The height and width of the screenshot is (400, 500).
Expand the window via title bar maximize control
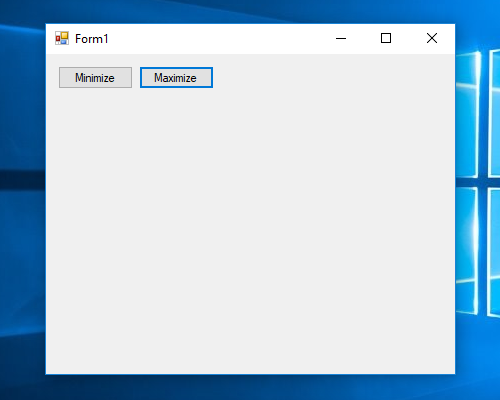[386, 38]
